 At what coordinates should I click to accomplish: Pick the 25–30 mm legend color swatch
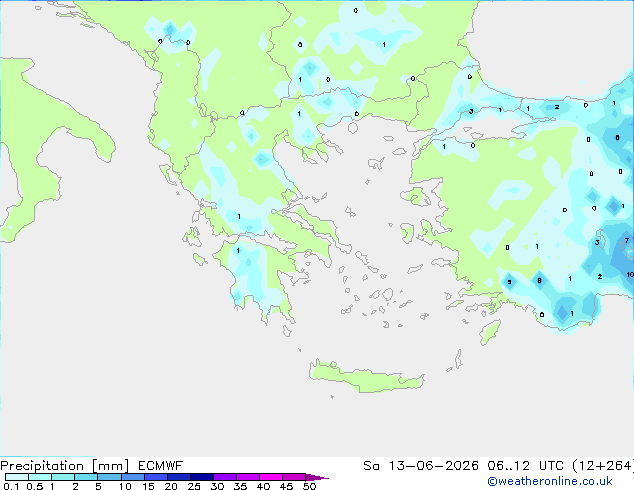click(x=202, y=477)
